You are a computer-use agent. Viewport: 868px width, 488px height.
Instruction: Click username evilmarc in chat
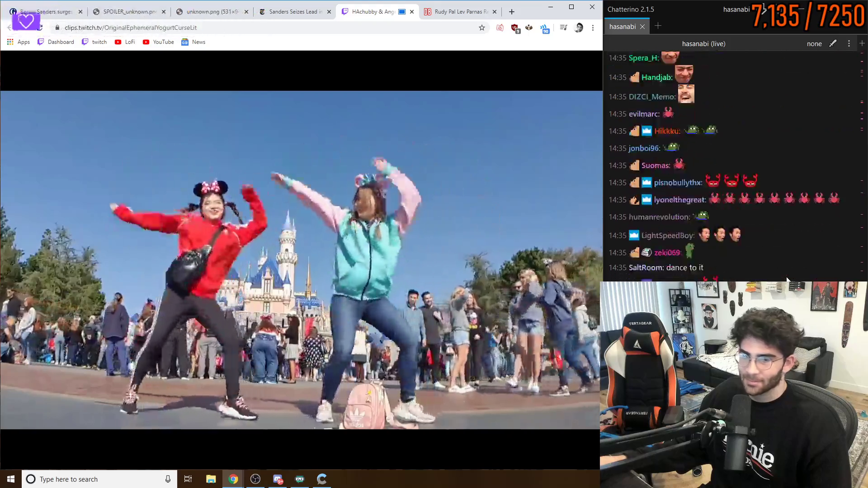coord(644,114)
